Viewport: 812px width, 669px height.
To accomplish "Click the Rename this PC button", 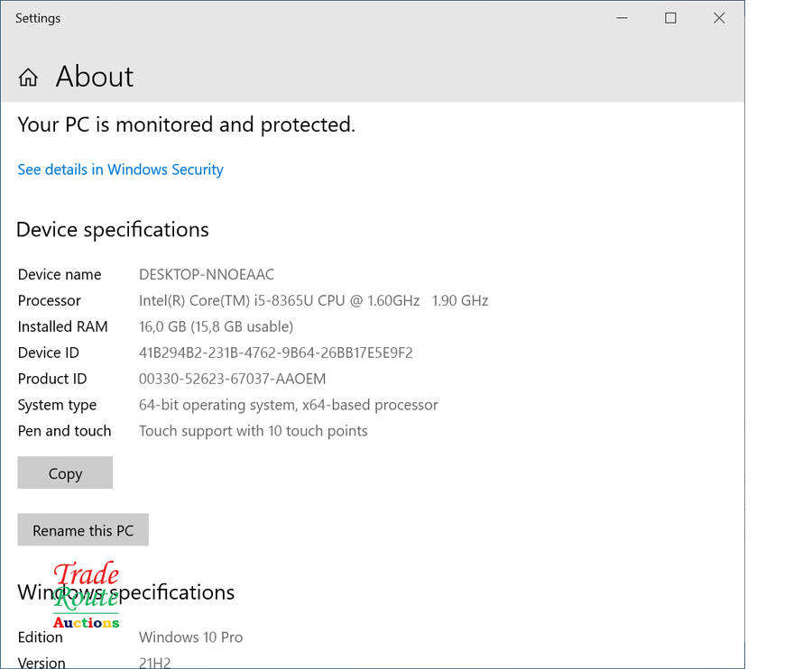I will [83, 531].
